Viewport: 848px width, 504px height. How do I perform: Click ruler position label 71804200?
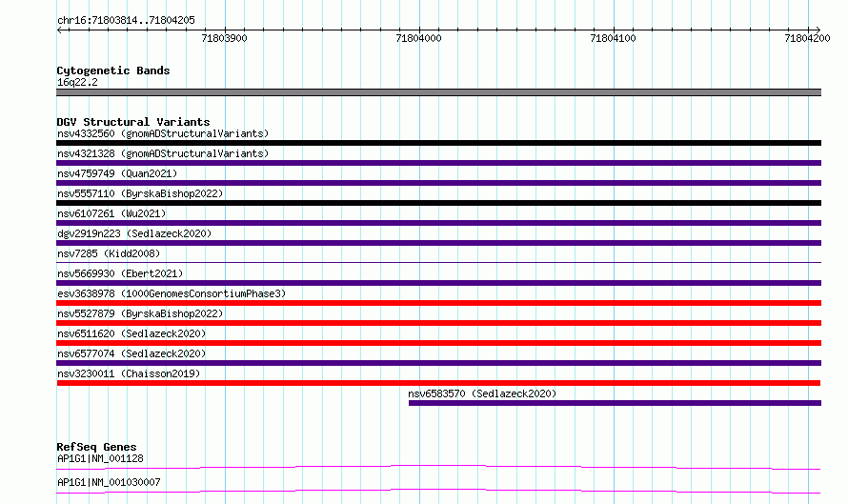(807, 38)
